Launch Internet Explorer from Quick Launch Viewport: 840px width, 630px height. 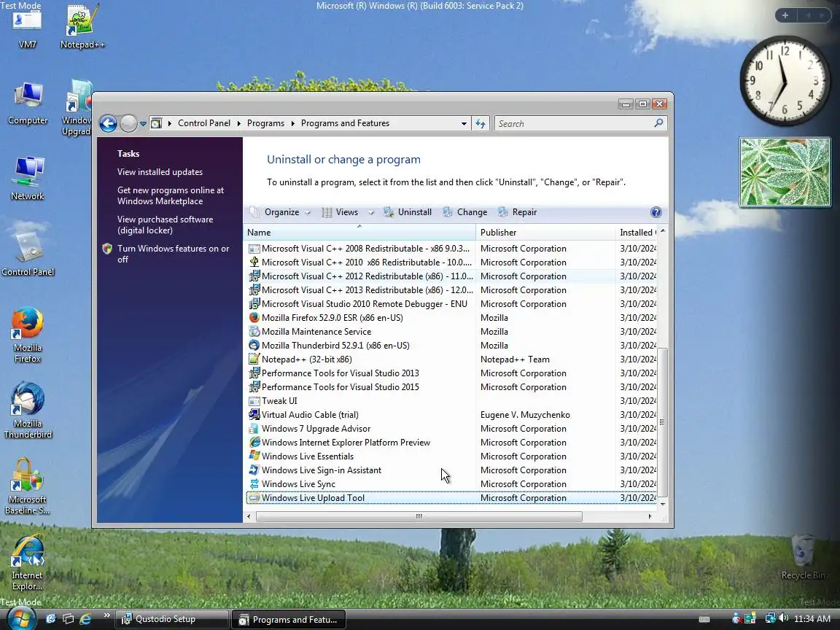coord(85,619)
